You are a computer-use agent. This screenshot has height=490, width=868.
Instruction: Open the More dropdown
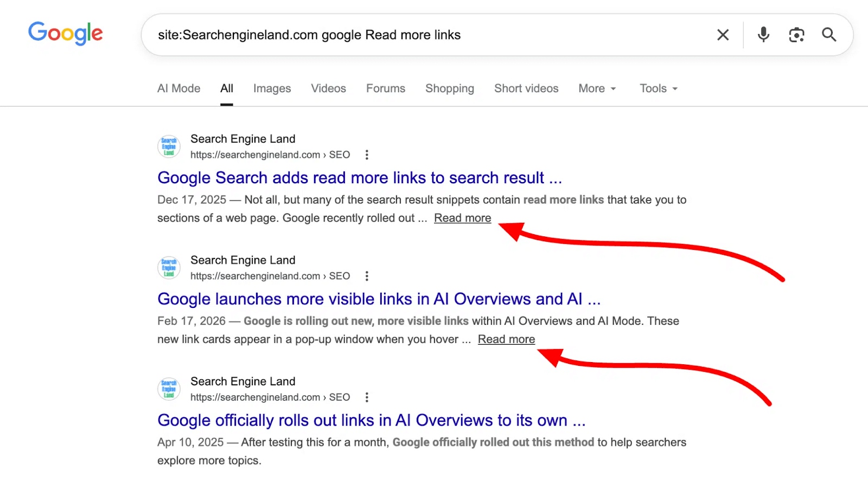[x=593, y=88]
